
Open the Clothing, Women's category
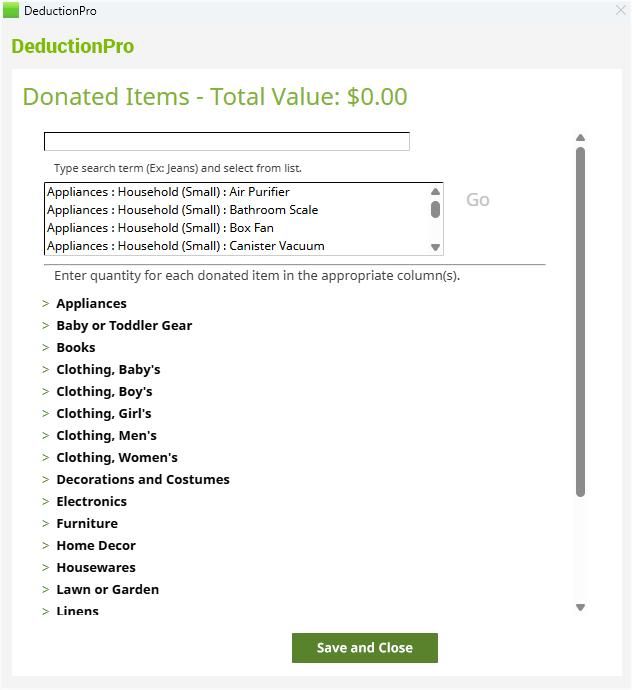[x=116, y=457]
